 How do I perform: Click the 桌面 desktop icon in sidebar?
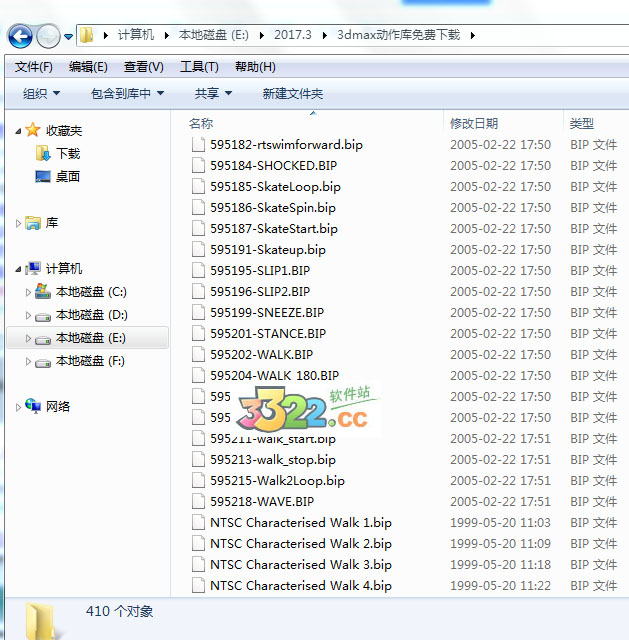[43, 176]
